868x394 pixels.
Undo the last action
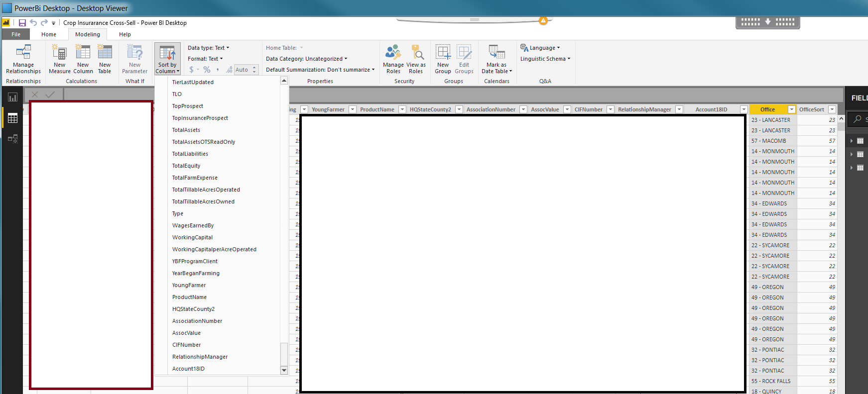tap(33, 23)
